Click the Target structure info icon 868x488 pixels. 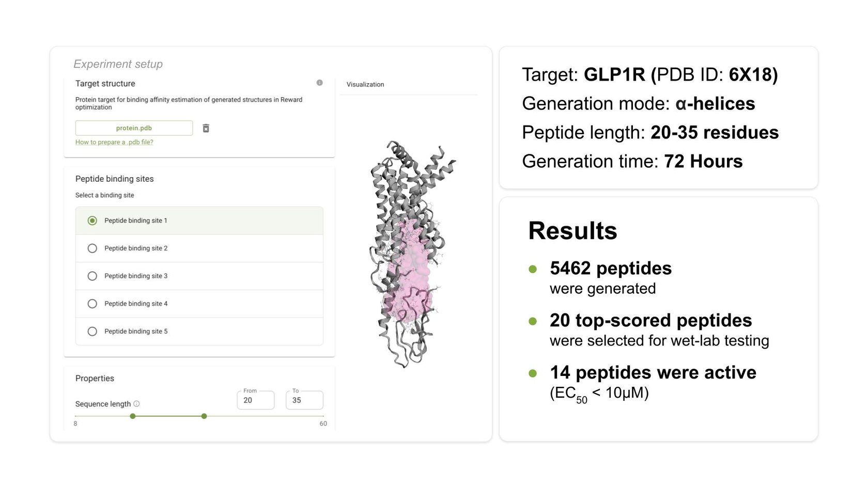coord(319,83)
